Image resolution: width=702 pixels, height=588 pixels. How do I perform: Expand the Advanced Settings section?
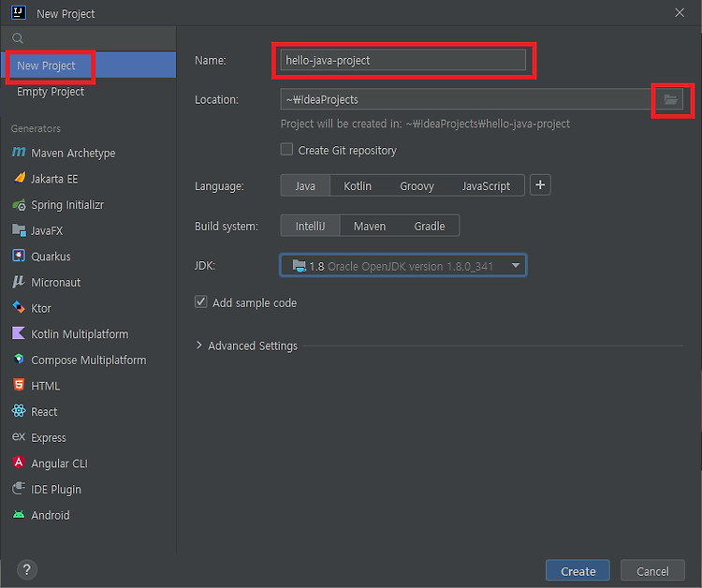[199, 345]
